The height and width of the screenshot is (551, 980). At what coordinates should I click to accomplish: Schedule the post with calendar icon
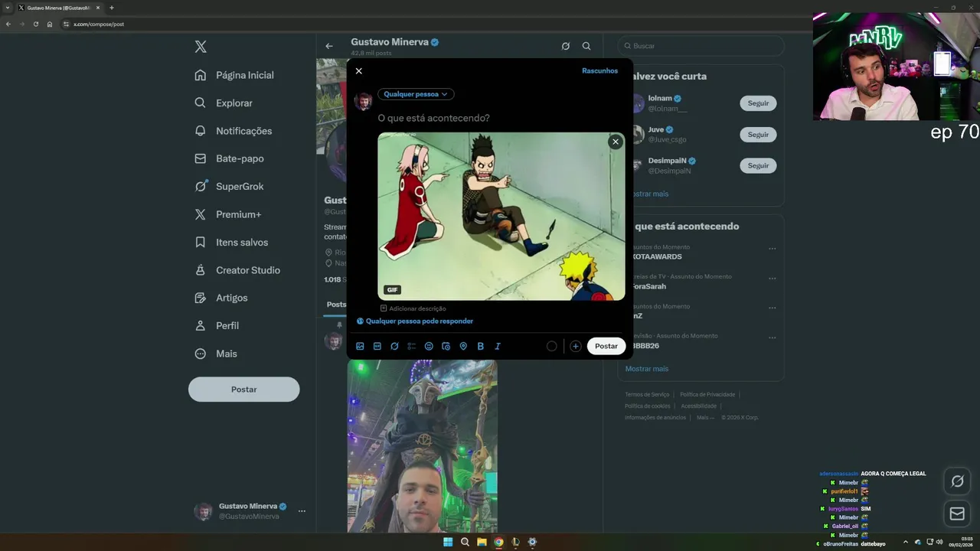(x=446, y=346)
